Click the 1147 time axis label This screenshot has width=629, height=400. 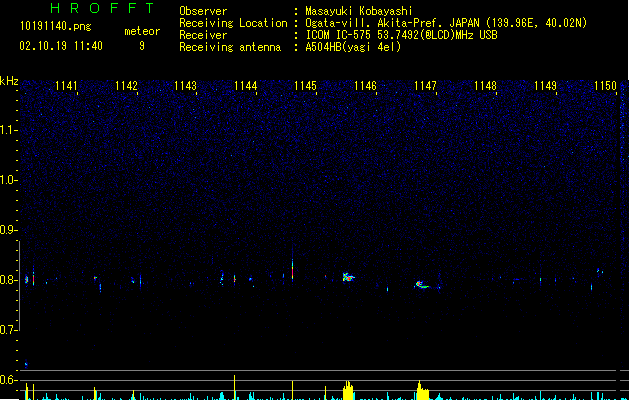pyautogui.click(x=425, y=86)
